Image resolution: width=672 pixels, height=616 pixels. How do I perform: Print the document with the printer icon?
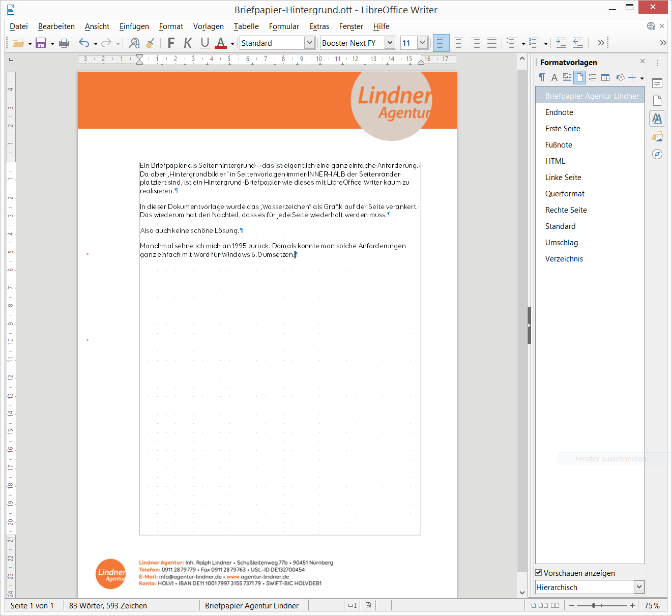(64, 43)
